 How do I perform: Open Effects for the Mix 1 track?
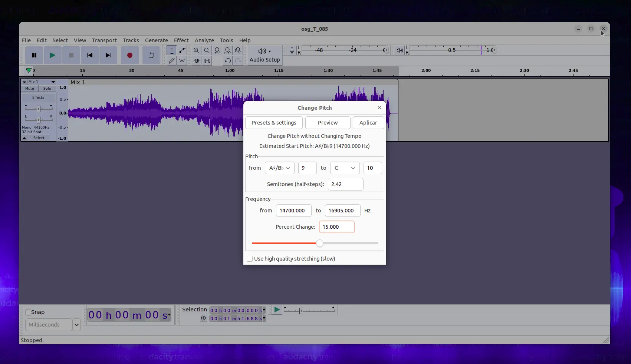click(38, 97)
